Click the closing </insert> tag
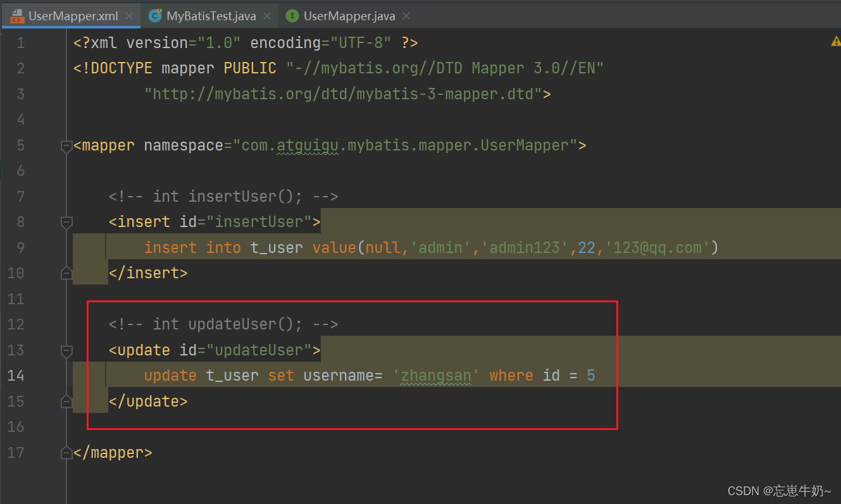841x504 pixels. pos(148,273)
